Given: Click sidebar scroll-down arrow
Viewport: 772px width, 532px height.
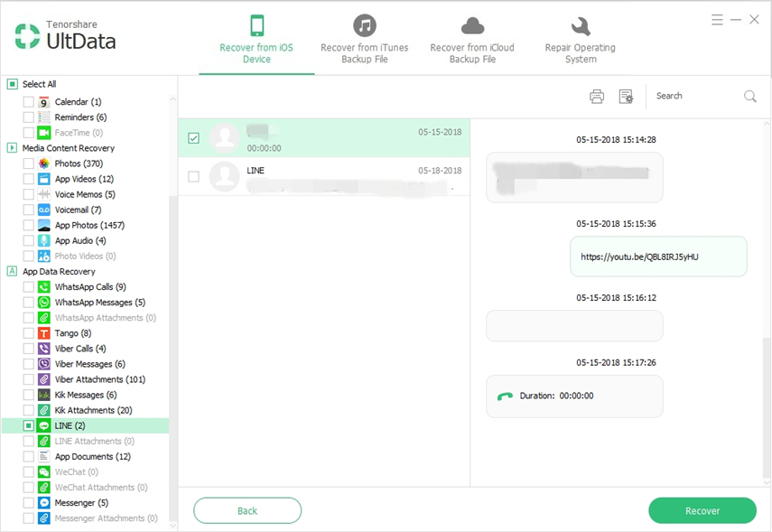Looking at the screenshot, I should tap(172, 525).
